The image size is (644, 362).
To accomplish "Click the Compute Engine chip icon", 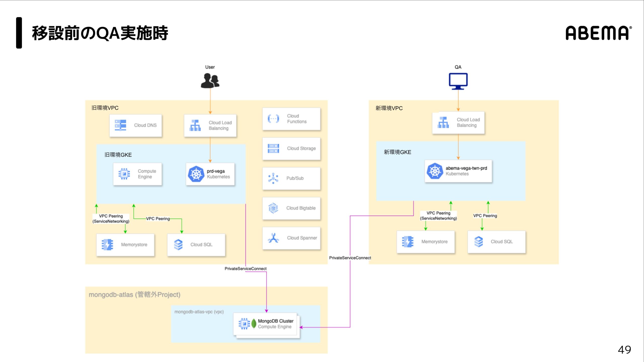I will pos(124,174).
